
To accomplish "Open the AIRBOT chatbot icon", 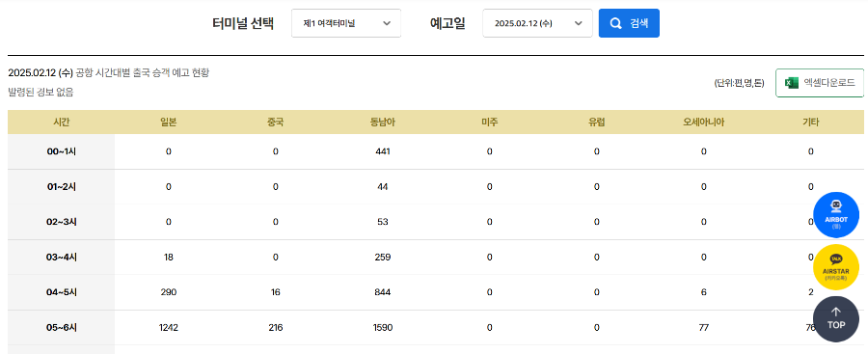I will click(x=836, y=215).
